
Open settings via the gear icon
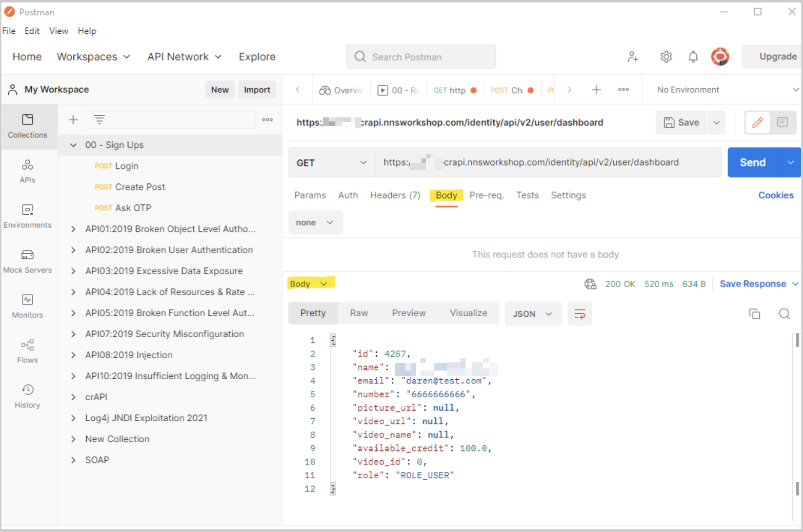(666, 57)
